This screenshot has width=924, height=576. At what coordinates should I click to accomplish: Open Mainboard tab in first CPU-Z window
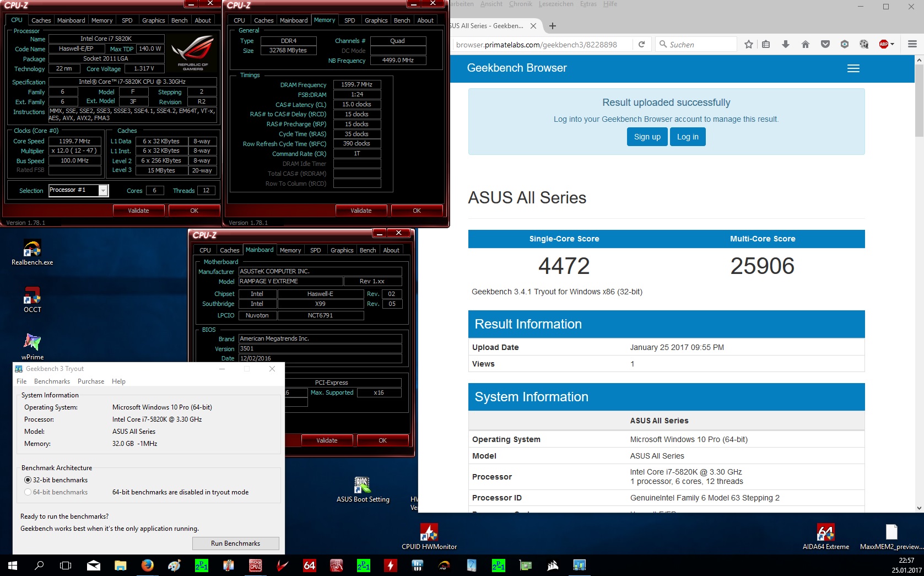click(x=71, y=20)
